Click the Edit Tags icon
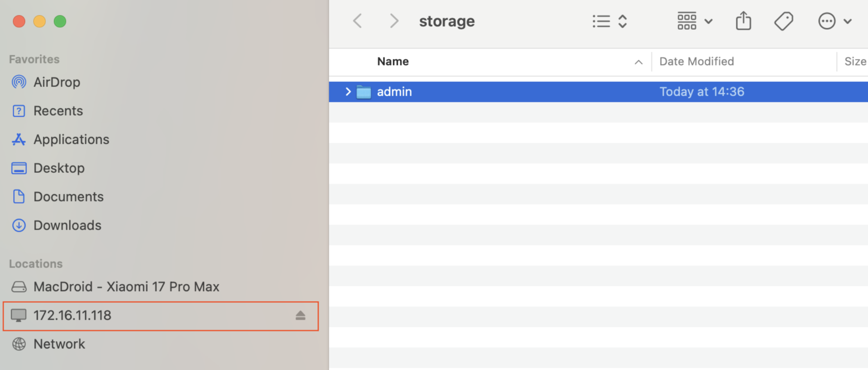868x370 pixels. 783,22
